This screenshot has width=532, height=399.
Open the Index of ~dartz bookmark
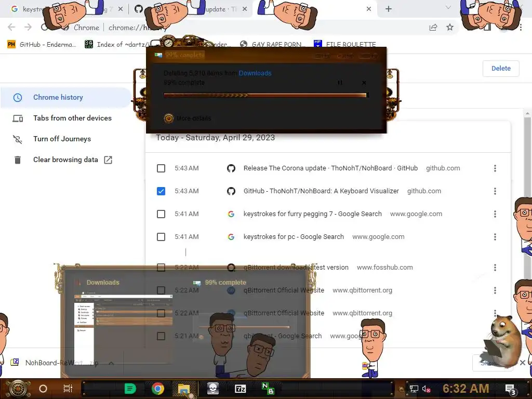coord(117,45)
